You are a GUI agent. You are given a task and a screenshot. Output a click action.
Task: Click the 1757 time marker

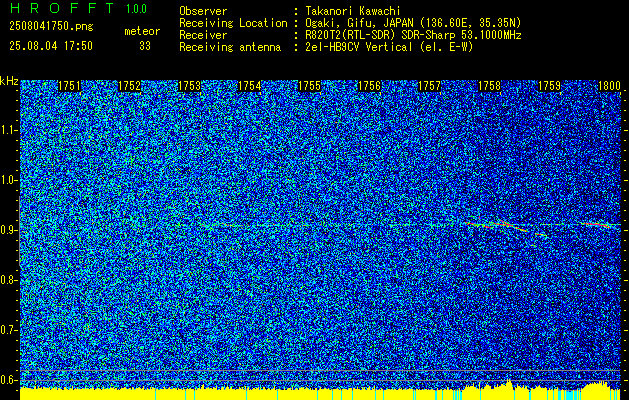click(430, 86)
